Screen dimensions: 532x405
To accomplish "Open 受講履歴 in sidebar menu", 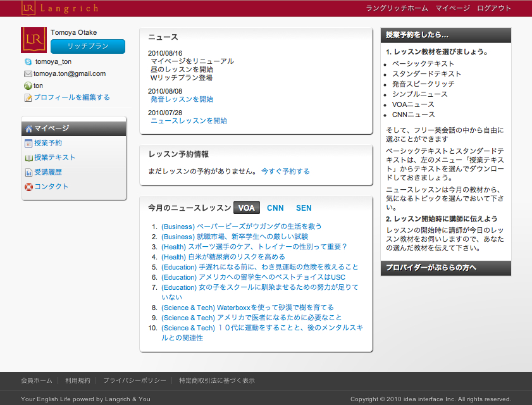I will tap(48, 172).
